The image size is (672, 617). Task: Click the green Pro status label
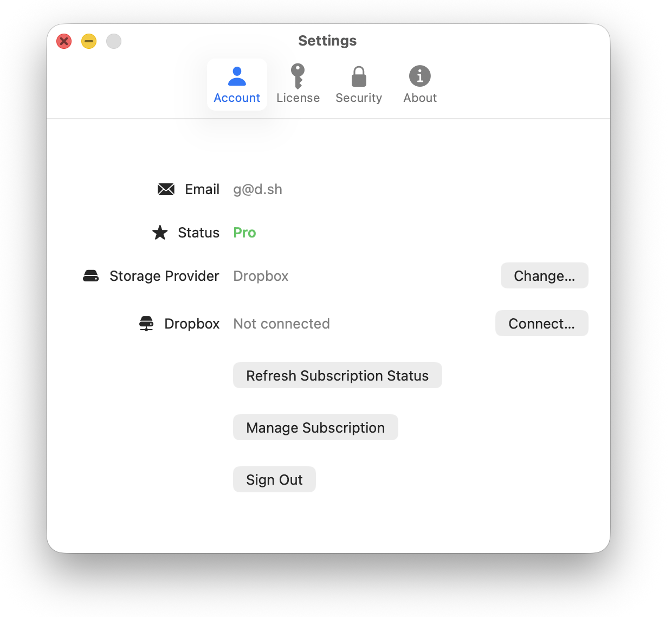coord(244,232)
